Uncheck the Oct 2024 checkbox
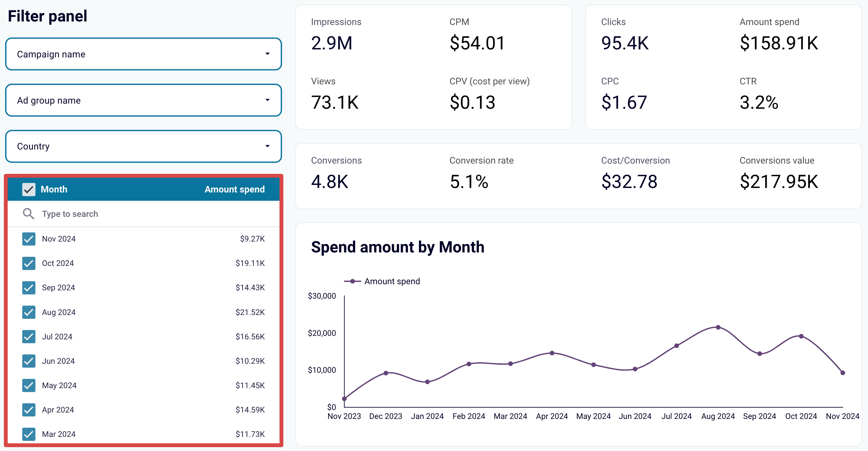This screenshot has height=451, width=868. [x=29, y=263]
